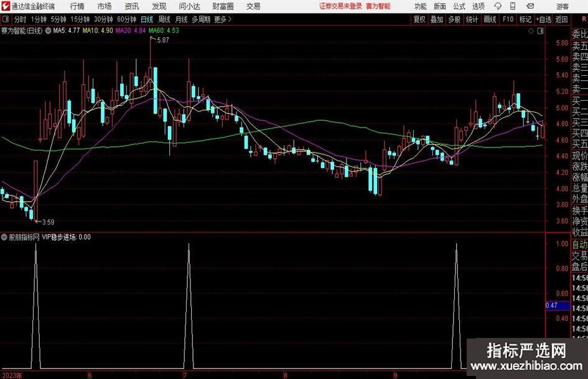Image resolution: width=588 pixels, height=379 pixels.
Task: Switch to the 周线 weekly tab
Action: point(164,19)
